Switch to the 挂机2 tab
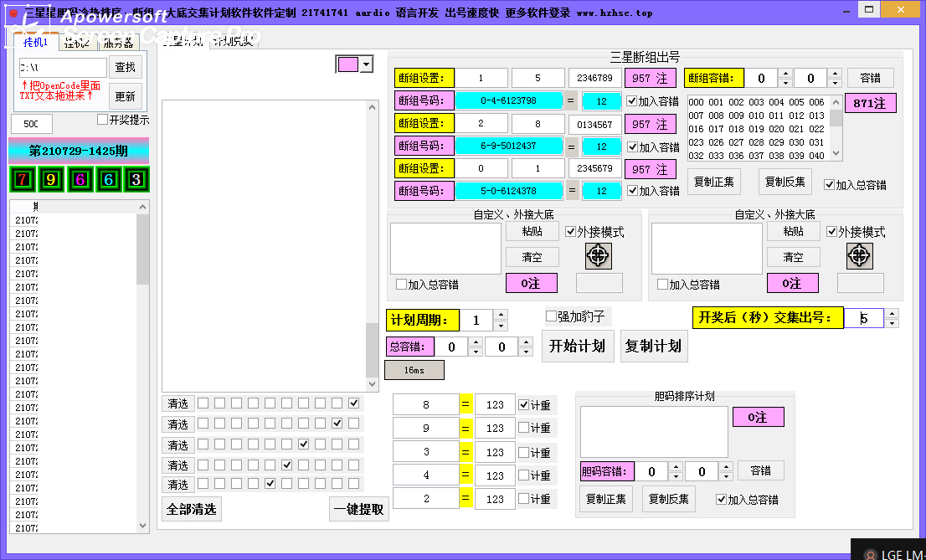The image size is (926, 560). click(77, 43)
